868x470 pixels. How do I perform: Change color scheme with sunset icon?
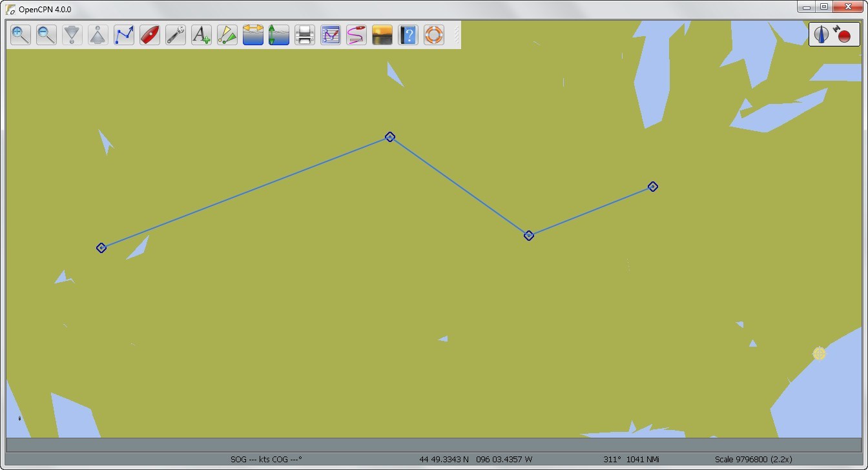(x=382, y=35)
